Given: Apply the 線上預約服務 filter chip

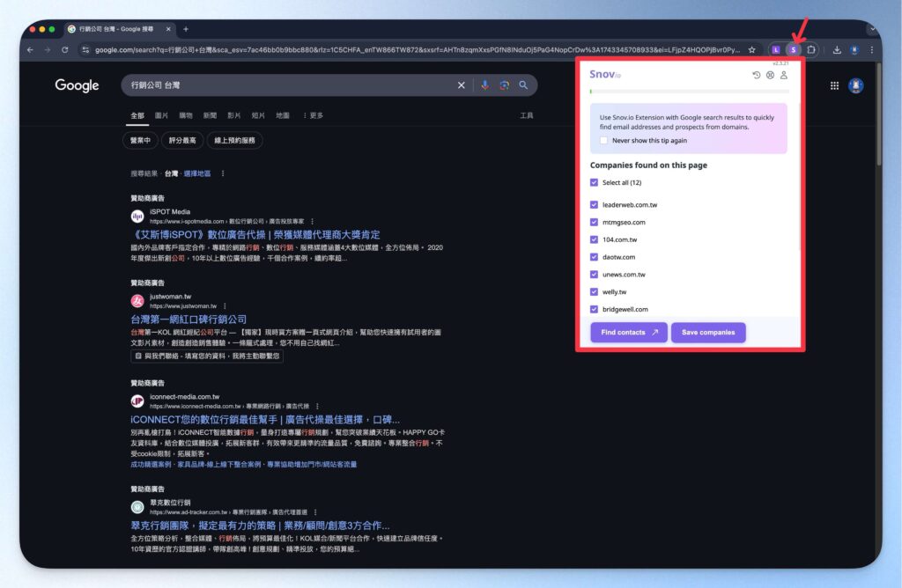Looking at the screenshot, I should [234, 140].
